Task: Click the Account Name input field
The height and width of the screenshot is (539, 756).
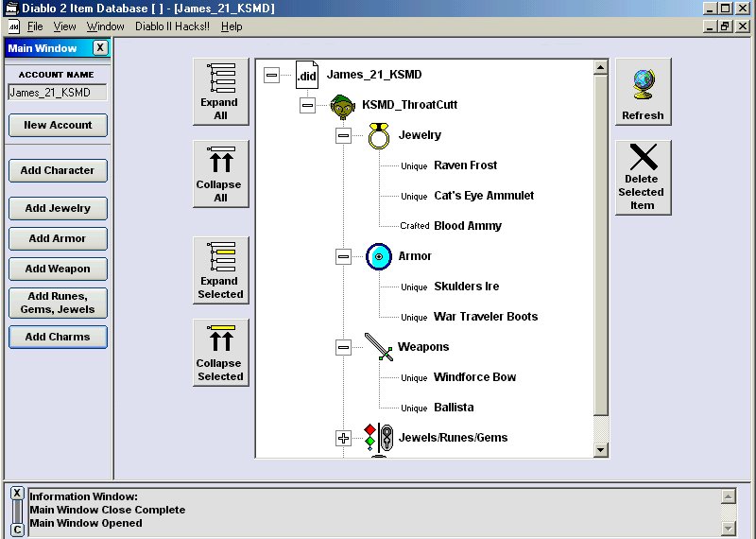Action: 58,93
